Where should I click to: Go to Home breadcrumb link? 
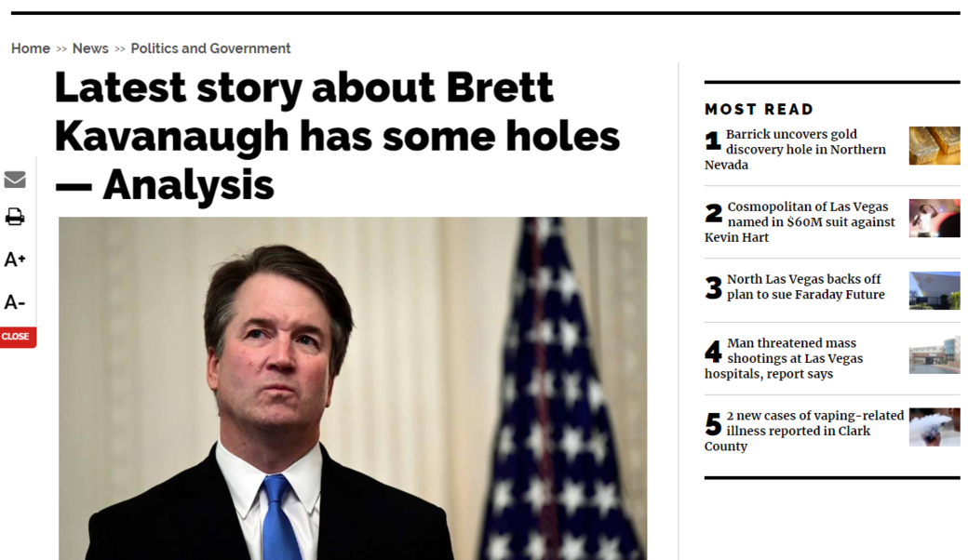coord(31,48)
